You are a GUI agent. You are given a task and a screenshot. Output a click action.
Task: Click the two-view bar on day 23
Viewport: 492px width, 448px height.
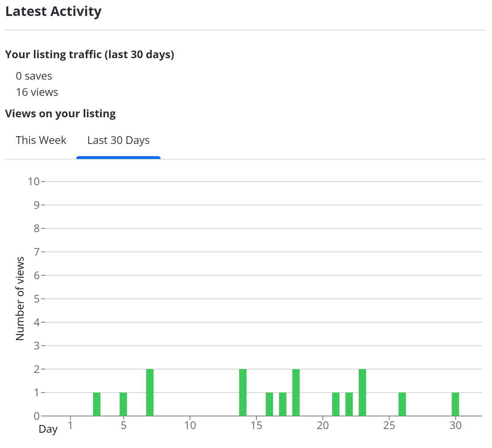click(x=362, y=392)
